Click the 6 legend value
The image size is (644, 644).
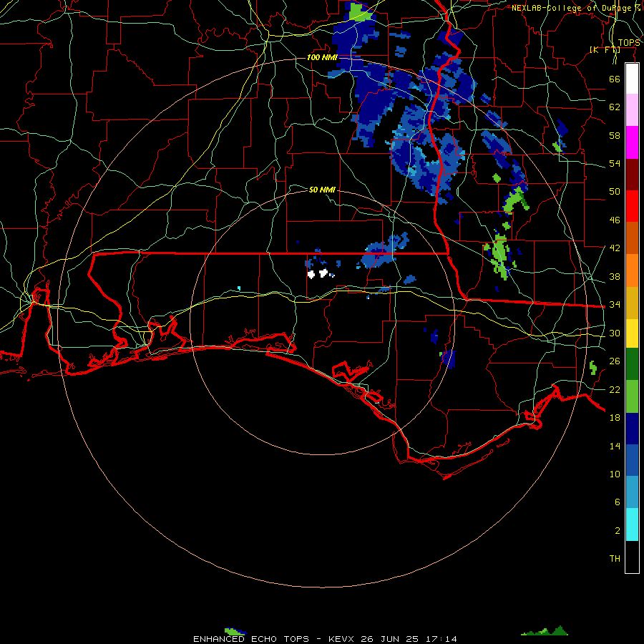coord(618,502)
